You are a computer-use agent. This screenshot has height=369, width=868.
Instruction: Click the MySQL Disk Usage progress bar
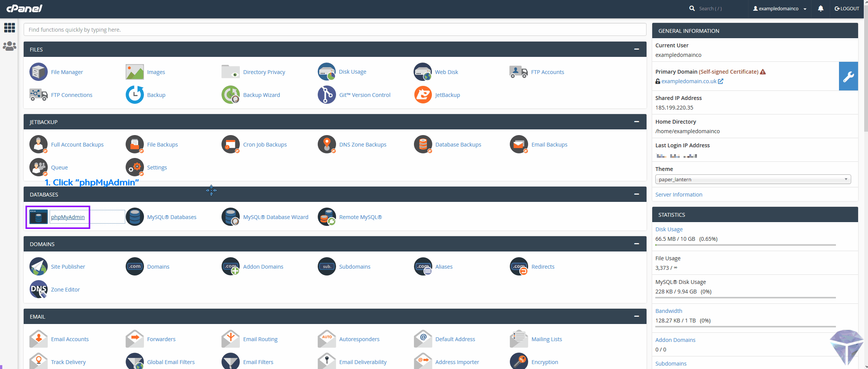[x=745, y=298]
